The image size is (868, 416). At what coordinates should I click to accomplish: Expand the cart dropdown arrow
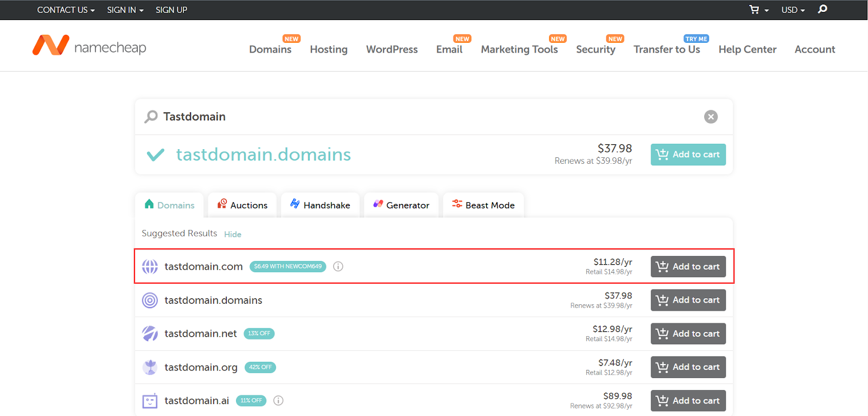pos(767,10)
